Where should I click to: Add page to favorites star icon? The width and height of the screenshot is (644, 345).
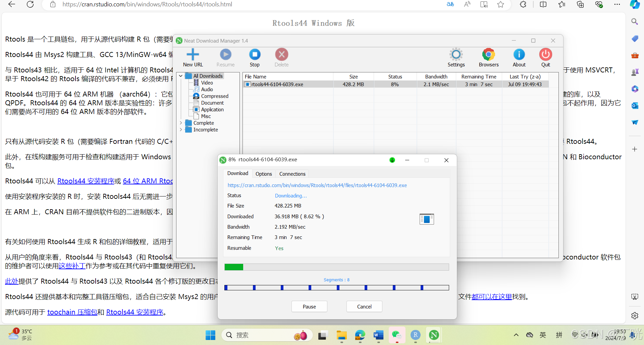pos(500,4)
